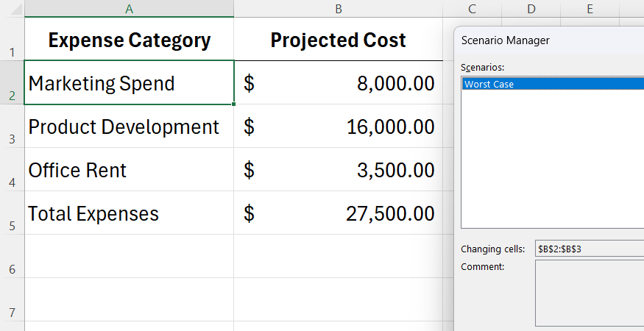Select empty cell B7
644x331 pixels.
pyautogui.click(x=339, y=299)
